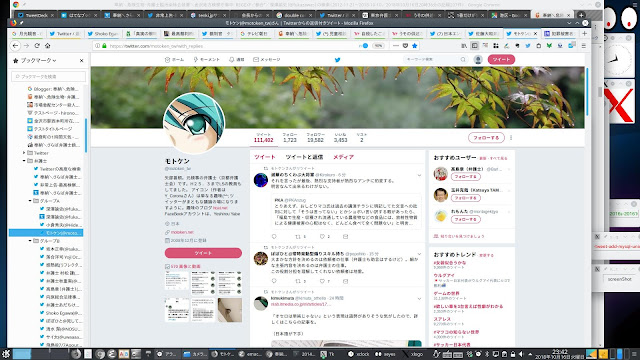The image size is (640, 360).
Task: Open kimukimara tweet's dropdown chevron
Action: [x=419, y=299]
